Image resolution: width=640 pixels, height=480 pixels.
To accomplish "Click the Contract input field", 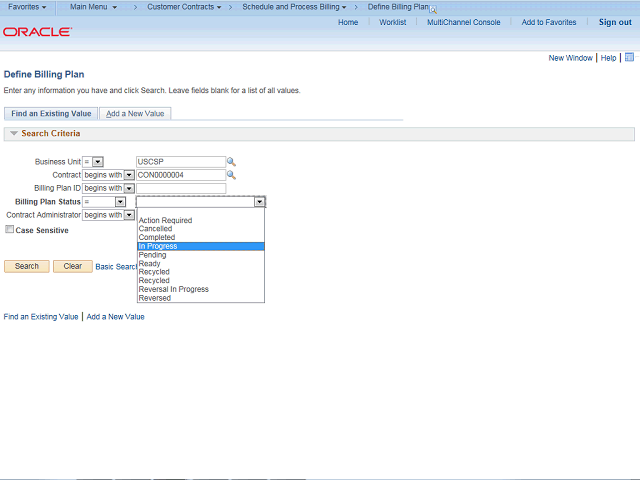I will [181, 175].
